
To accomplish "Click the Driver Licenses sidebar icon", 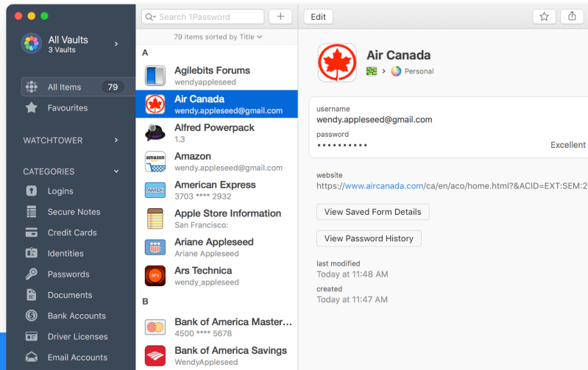I will click(x=32, y=336).
